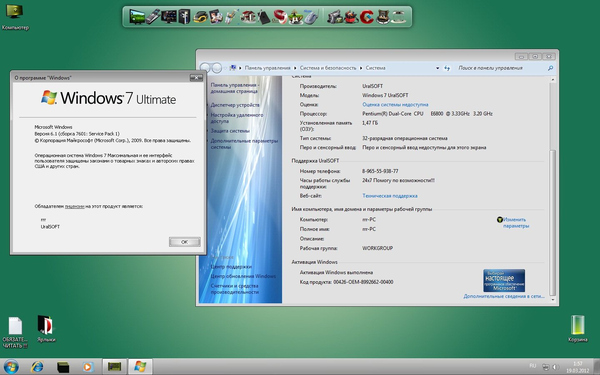Image resolution: width=600 pixels, height=375 pixels.
Task: Expand the arrow before Панель управления breadcrumb
Action: coord(240,68)
